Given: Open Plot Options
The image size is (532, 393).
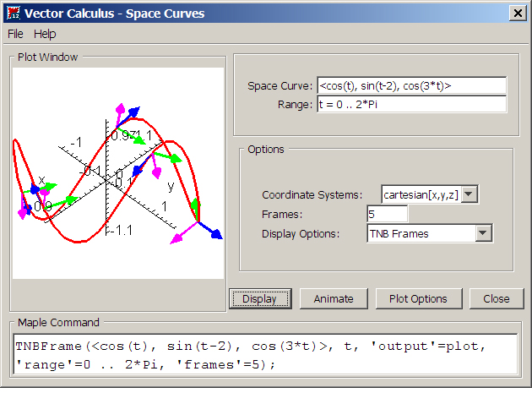Looking at the screenshot, I should point(424,298).
